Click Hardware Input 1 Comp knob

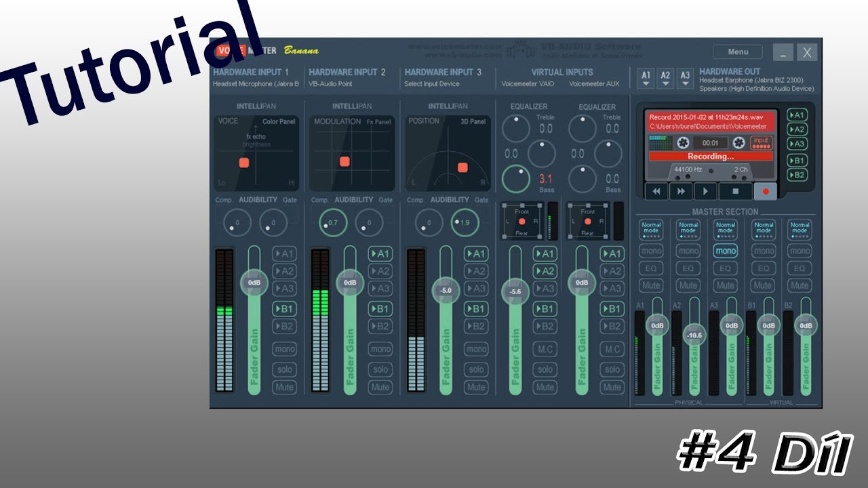pos(237,222)
